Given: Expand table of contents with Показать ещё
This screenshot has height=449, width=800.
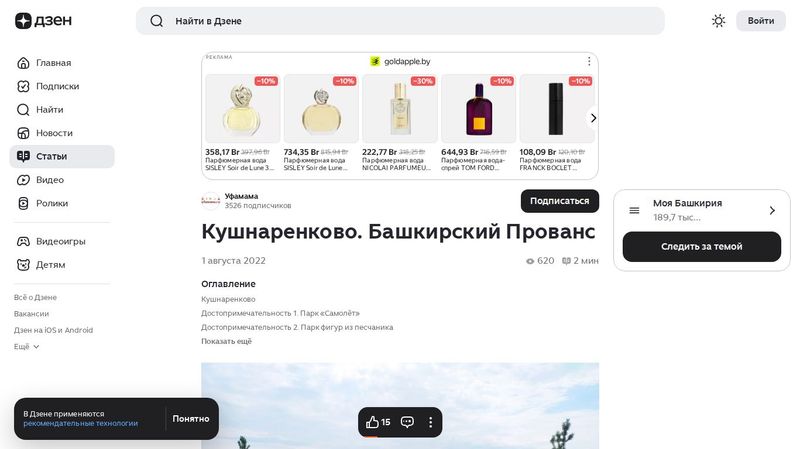Looking at the screenshot, I should (x=226, y=341).
